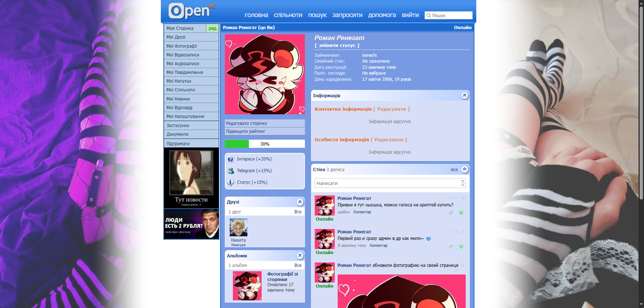Pin the first wall post

(x=456, y=198)
